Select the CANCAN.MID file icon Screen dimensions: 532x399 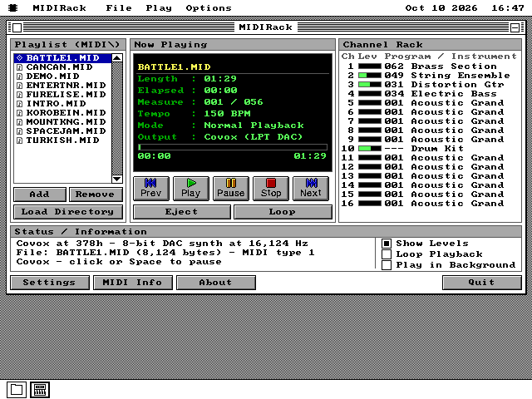pos(20,67)
